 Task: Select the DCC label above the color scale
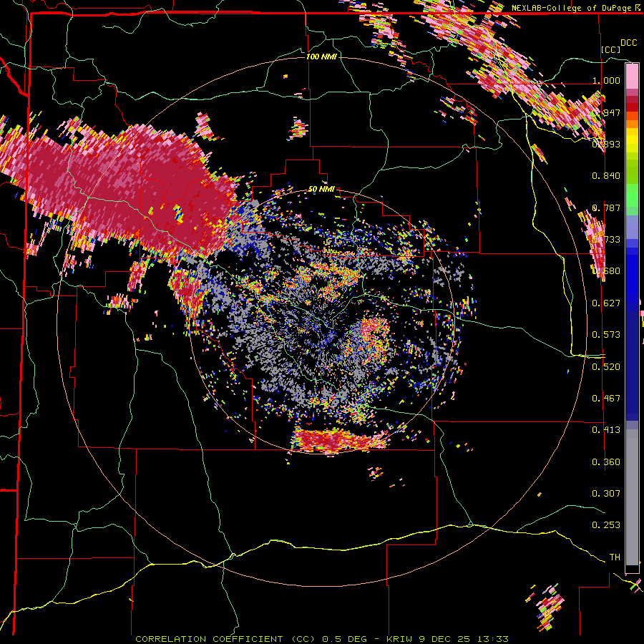click(629, 43)
